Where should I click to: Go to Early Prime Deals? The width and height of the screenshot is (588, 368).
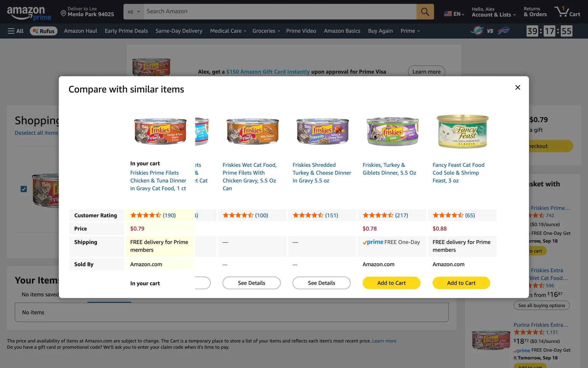[126, 31]
